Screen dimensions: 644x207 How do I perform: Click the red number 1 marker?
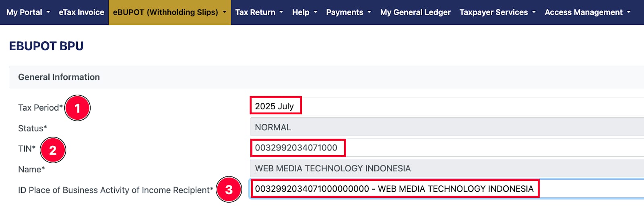77,108
